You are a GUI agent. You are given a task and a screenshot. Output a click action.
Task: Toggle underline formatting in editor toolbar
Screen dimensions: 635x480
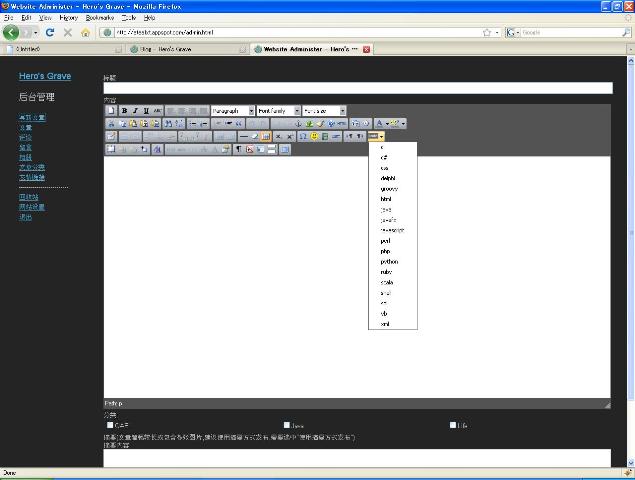146,111
